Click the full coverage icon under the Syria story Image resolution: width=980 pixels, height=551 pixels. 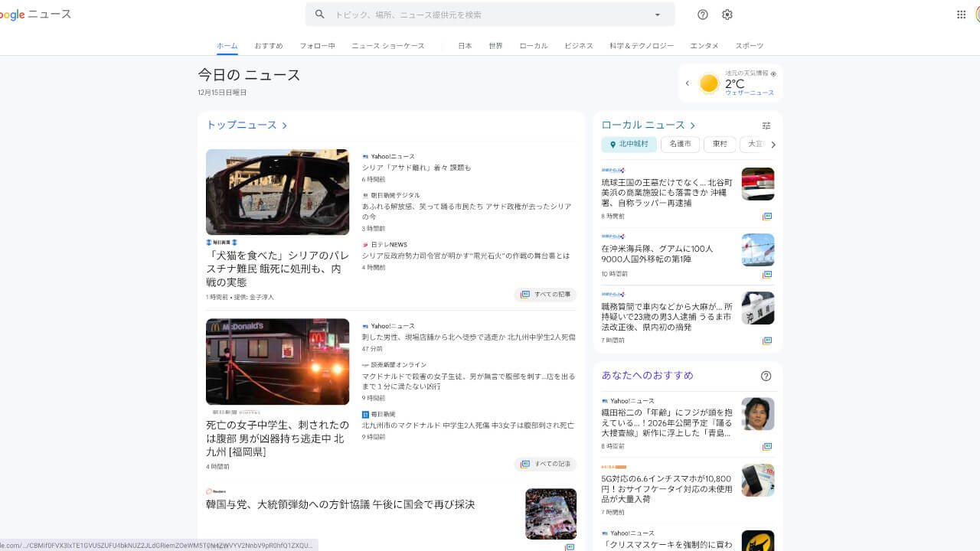tap(524, 294)
